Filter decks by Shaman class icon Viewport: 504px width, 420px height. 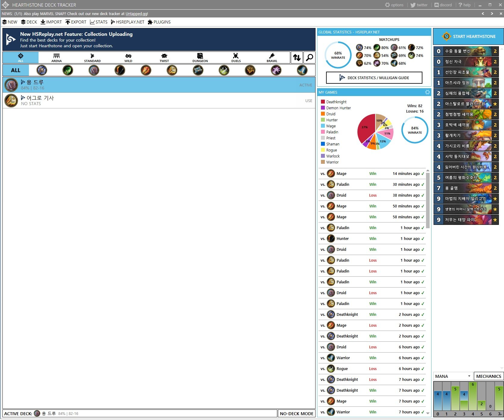coord(250,70)
